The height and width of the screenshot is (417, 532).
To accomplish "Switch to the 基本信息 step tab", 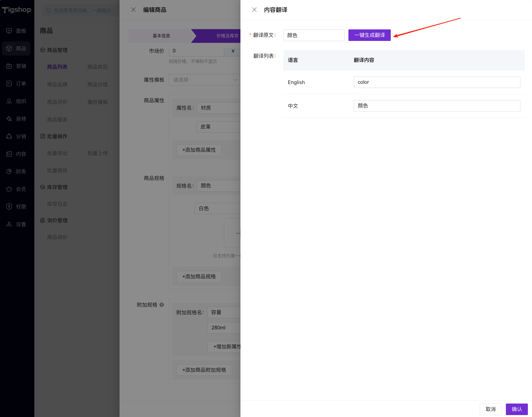I will coord(161,36).
